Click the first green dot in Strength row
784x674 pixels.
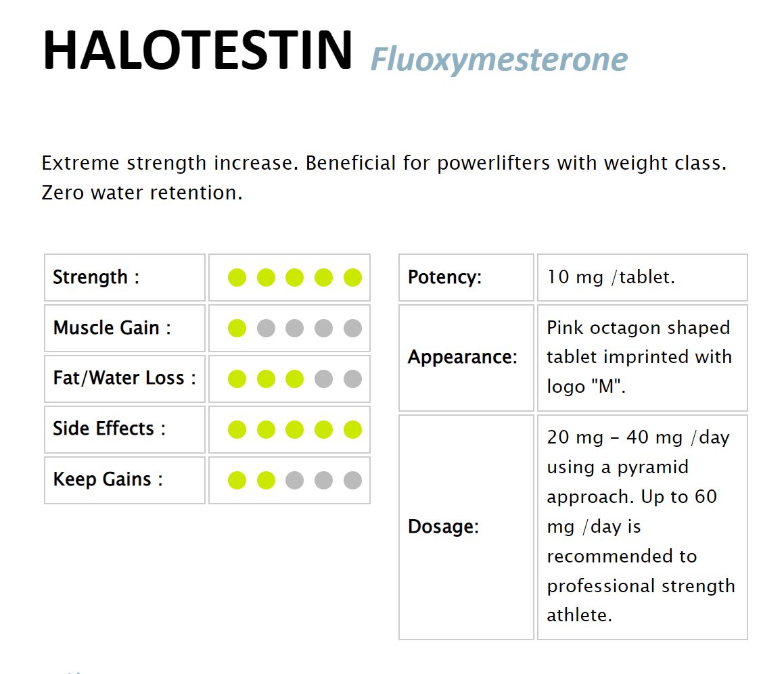[x=237, y=277]
